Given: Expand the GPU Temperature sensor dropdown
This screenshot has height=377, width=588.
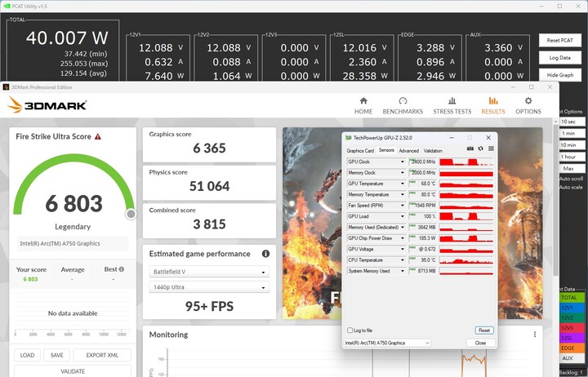Looking at the screenshot, I should [x=403, y=184].
